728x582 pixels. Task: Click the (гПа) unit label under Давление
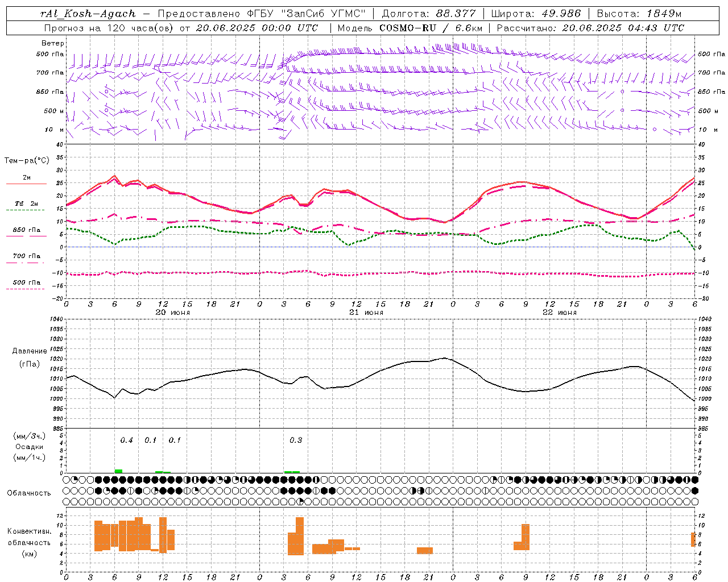(30, 364)
